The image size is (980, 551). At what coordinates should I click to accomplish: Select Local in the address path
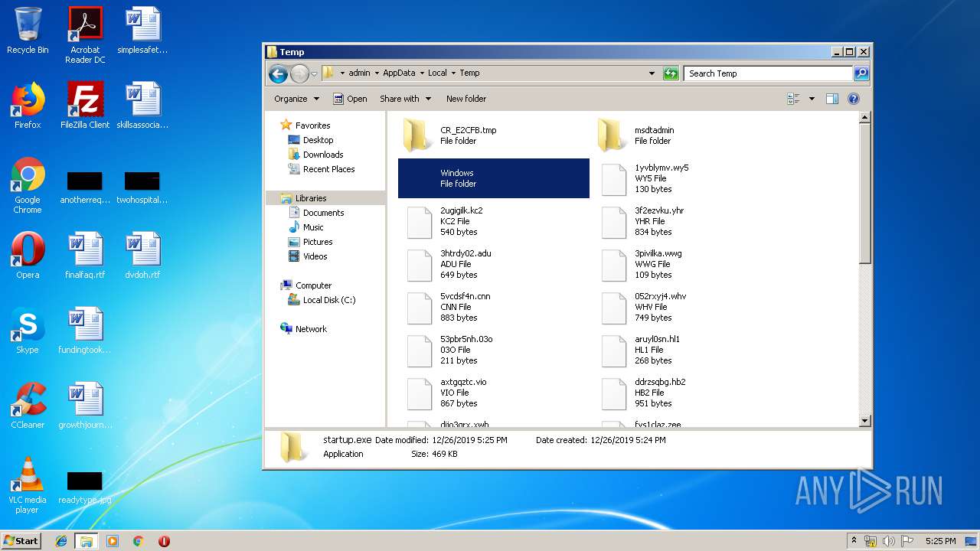[x=437, y=73]
